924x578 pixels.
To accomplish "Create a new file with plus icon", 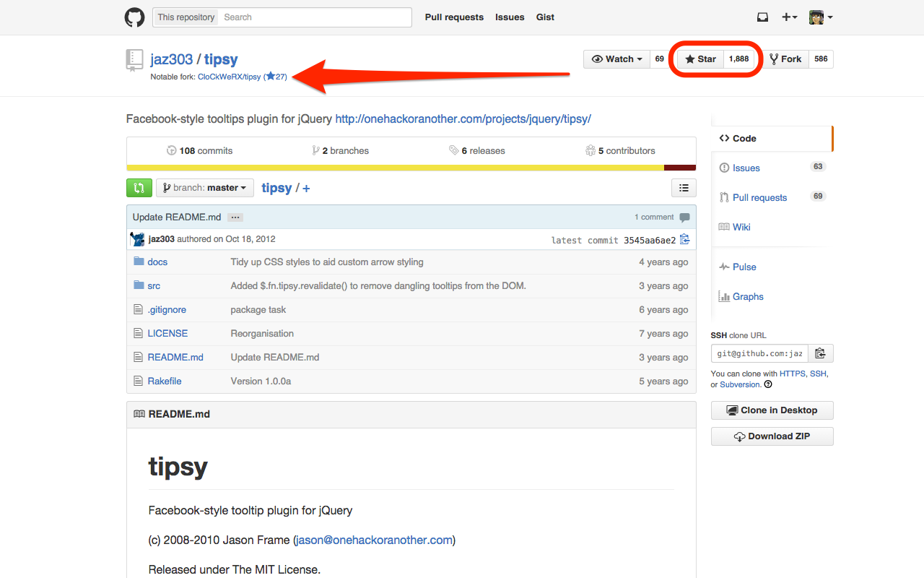I will click(306, 189).
